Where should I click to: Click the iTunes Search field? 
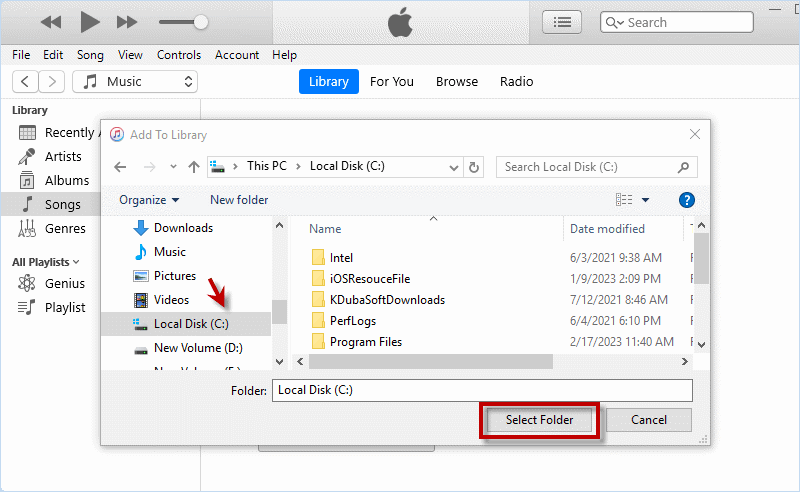(x=677, y=22)
